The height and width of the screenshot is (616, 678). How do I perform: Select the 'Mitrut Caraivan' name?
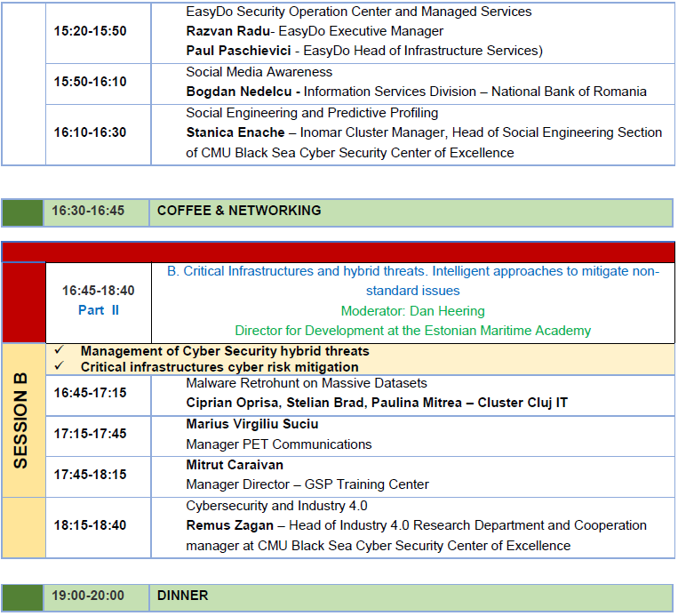click(235, 465)
